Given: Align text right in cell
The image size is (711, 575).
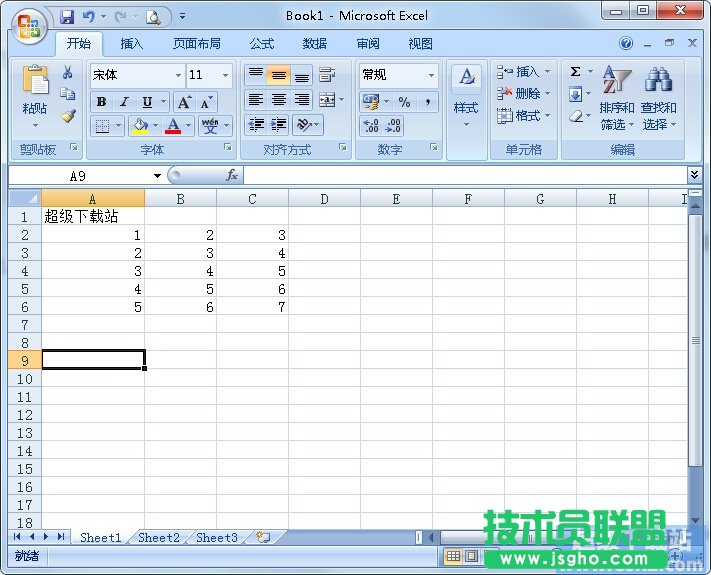Looking at the screenshot, I should 302,100.
